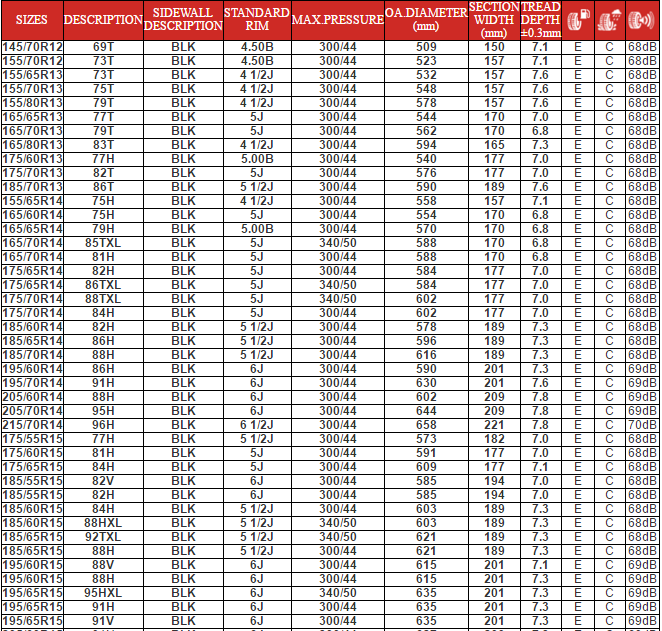Screen dimensions: 662x631
Task: Click the 91V description cell
Action: coord(103,620)
